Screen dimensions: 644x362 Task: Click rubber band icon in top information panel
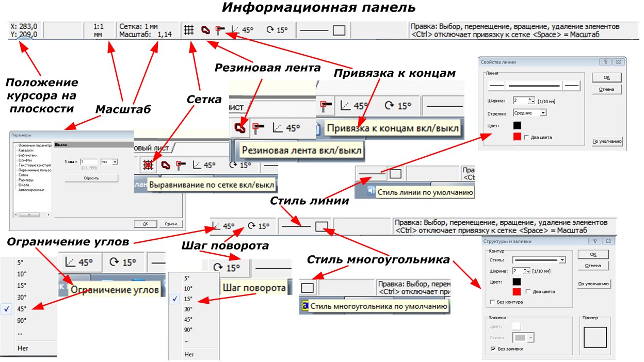tap(205, 30)
